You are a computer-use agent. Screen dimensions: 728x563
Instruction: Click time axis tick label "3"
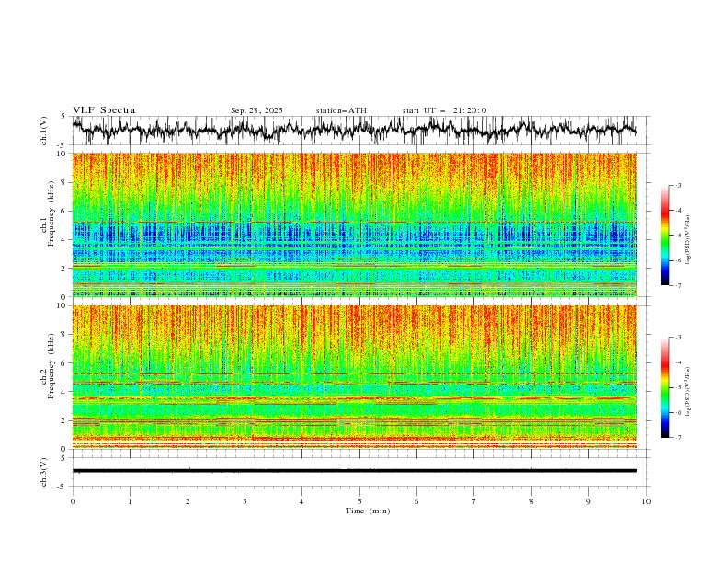click(245, 501)
